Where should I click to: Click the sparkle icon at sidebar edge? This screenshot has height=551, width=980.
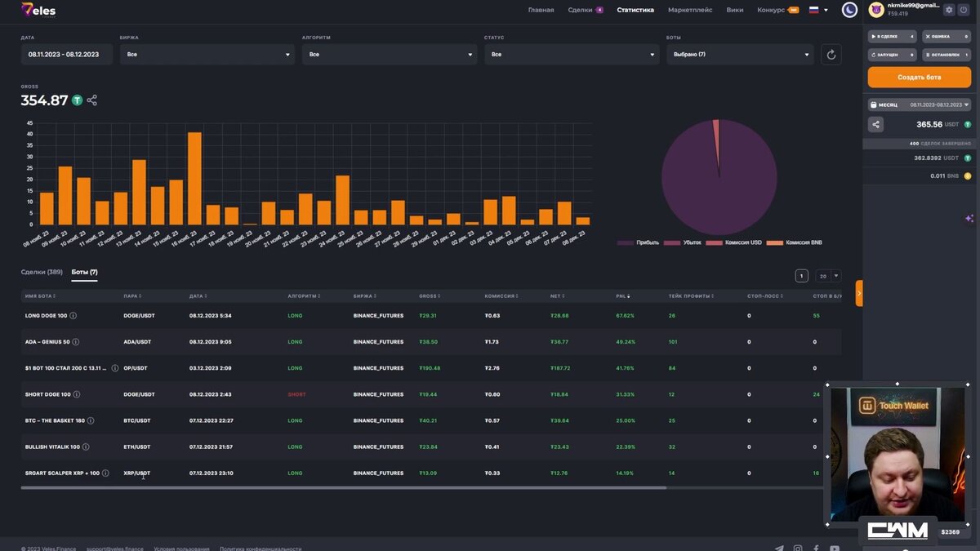coord(969,219)
